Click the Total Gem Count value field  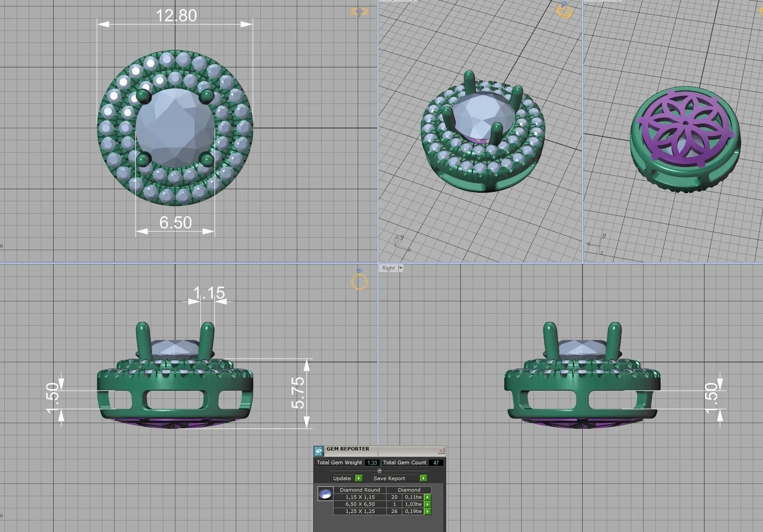point(436,462)
